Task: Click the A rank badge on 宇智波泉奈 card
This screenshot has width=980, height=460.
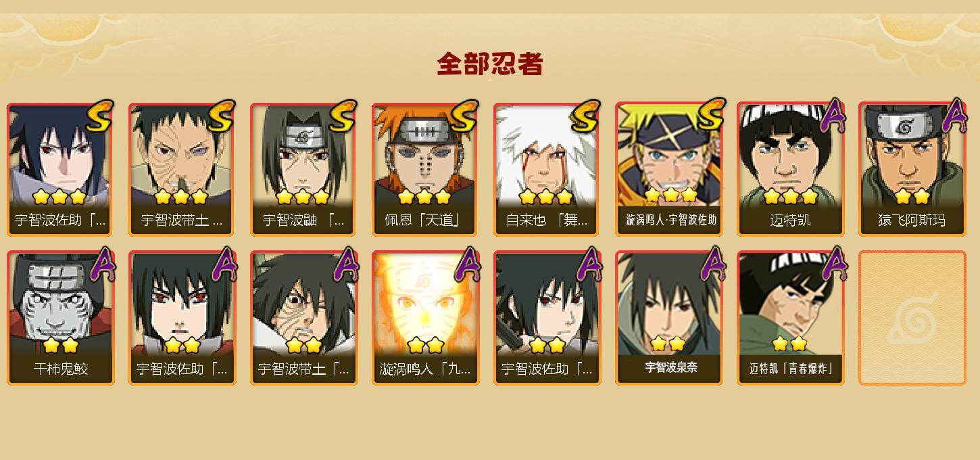Action: tap(711, 264)
